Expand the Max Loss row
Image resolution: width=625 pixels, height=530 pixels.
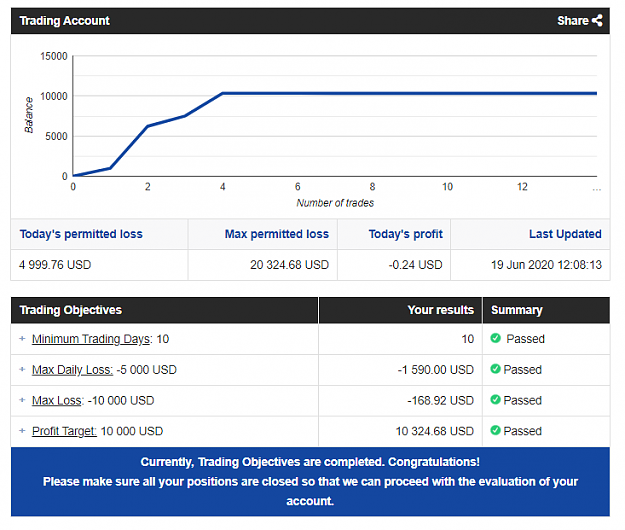(22, 400)
